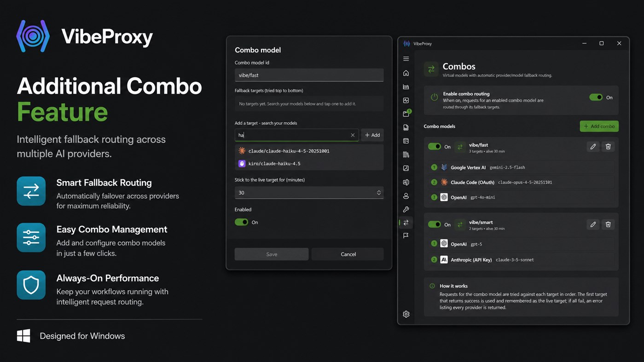Viewport: 644px width, 362px height.
Task: Open the user account icon in sidebar
Action: 406,196
